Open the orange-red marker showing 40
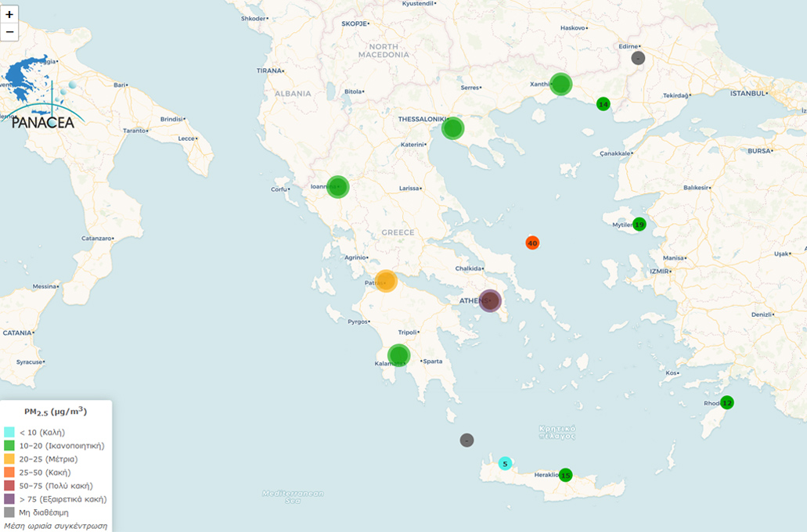This screenshot has width=807, height=532. click(x=532, y=243)
